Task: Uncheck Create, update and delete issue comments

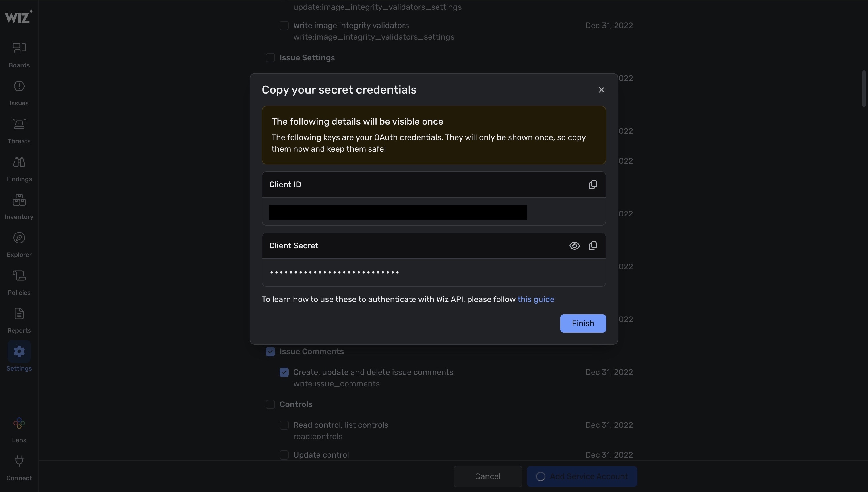Action: (x=284, y=372)
